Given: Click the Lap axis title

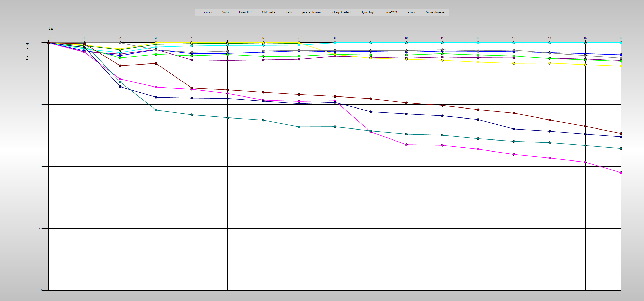Looking at the screenshot, I should pyautogui.click(x=51, y=29).
